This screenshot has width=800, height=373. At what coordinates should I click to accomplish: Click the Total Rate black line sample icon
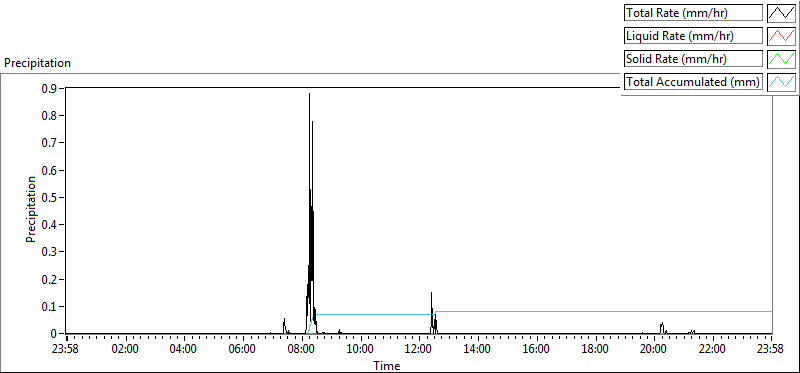pyautogui.click(x=781, y=13)
